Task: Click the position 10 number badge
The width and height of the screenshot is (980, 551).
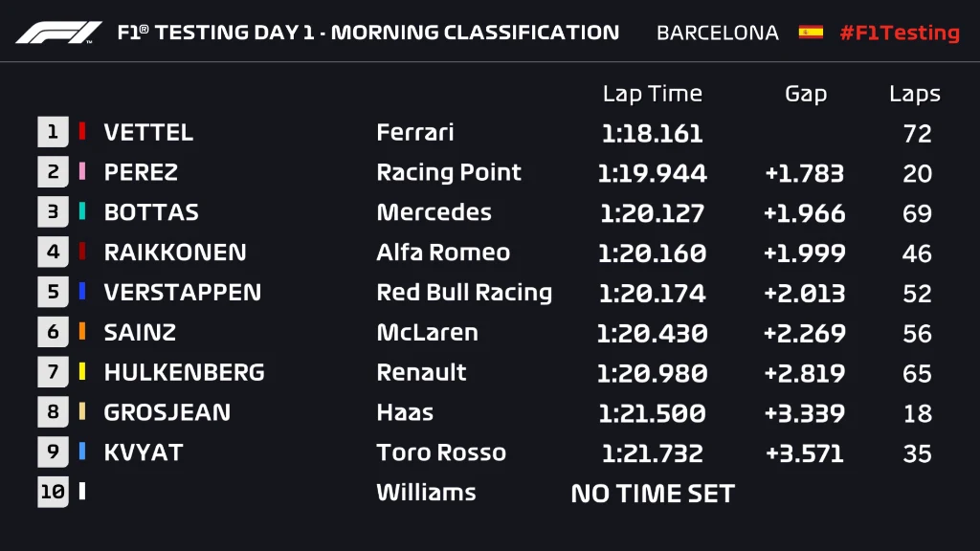Action: point(53,493)
